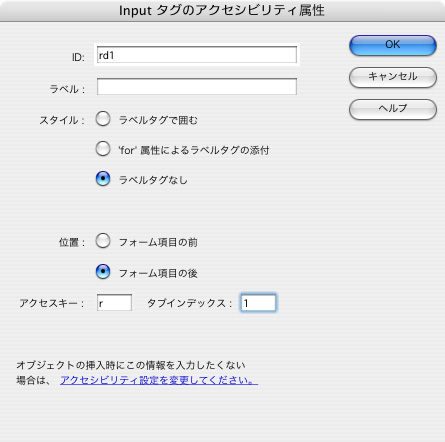Open the アクセシビリティ設定を変更してください link
Screen dimensions: 445x442
159,380
